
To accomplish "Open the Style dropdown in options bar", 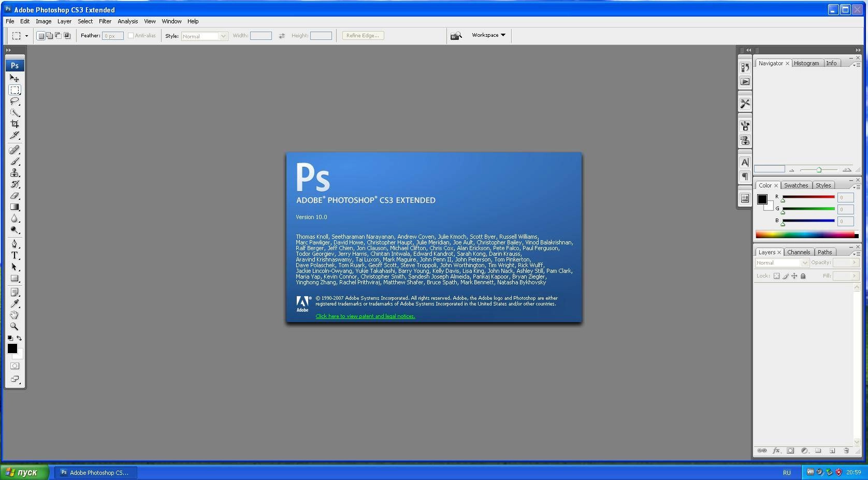I will pos(204,36).
